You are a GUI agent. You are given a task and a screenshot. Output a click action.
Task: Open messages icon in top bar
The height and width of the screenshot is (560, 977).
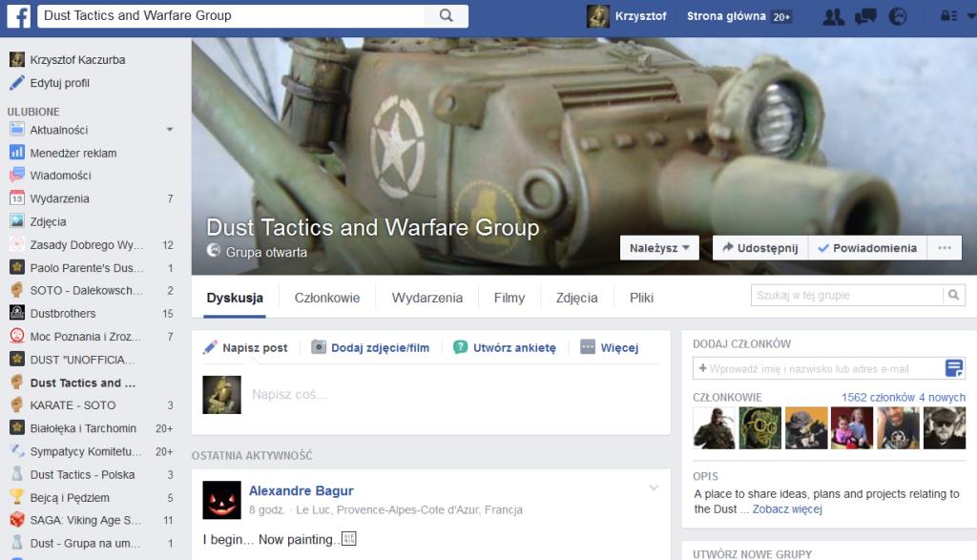tap(865, 17)
